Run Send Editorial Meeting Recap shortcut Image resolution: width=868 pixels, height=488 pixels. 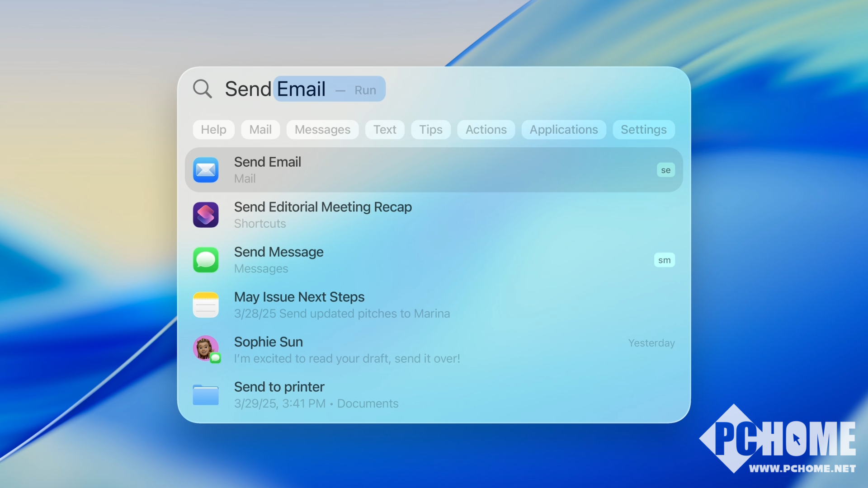(x=434, y=215)
